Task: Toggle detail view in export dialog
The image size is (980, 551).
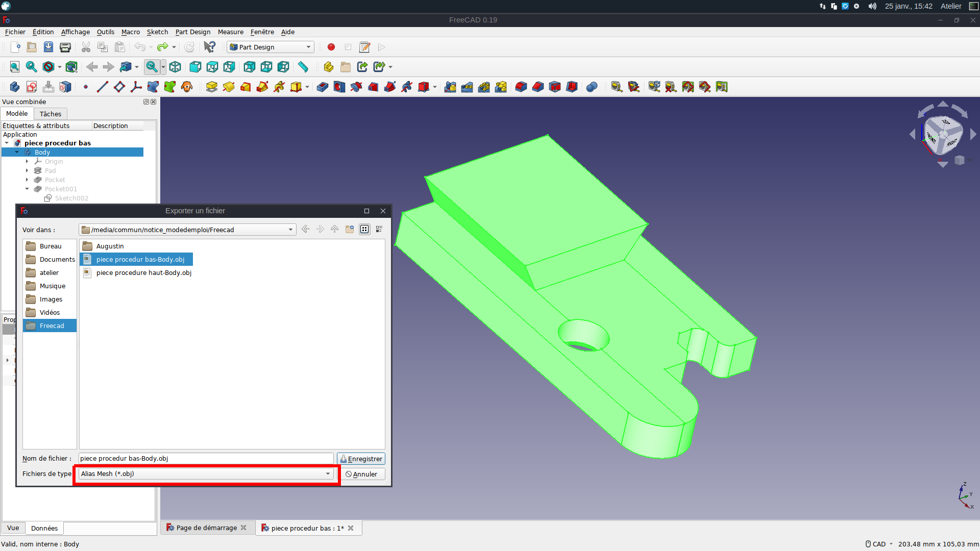Action: 379,229
